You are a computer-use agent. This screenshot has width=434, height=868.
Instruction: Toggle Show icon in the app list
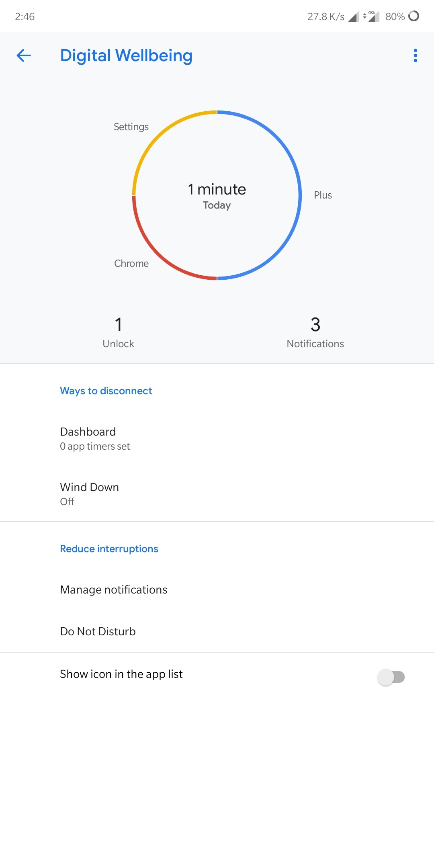[391, 677]
